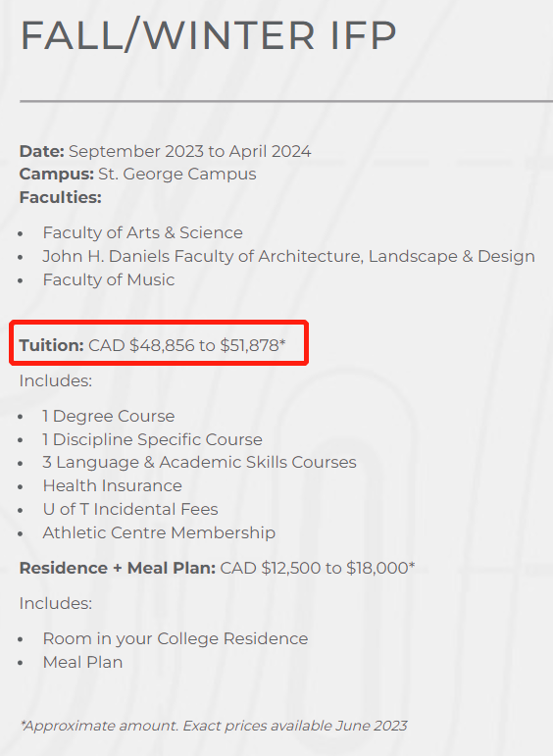The width and height of the screenshot is (553, 756).
Task: Click the Residence + Meal Plan price line
Action: pyautogui.click(x=217, y=568)
